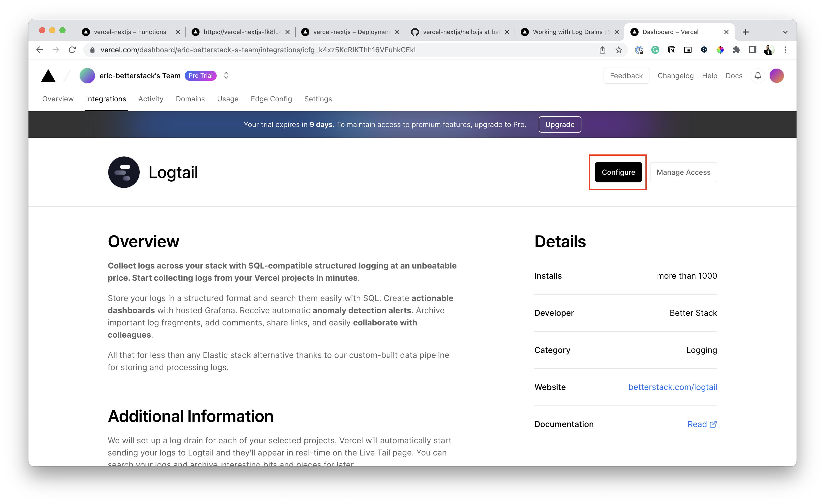This screenshot has height=504, width=825.
Task: Click the Pro Trial badge
Action: (x=201, y=76)
